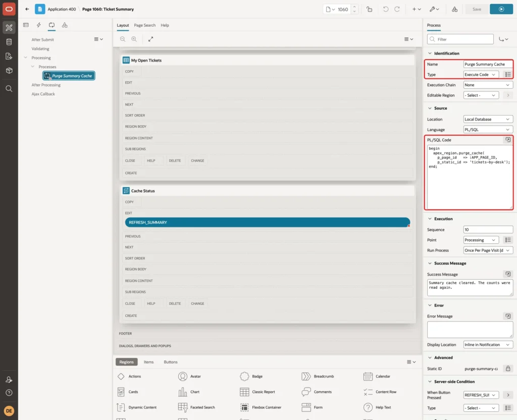Open the App Builder icon in the left sidebar
Viewport: 517px width, 420px height.
tap(9, 28)
